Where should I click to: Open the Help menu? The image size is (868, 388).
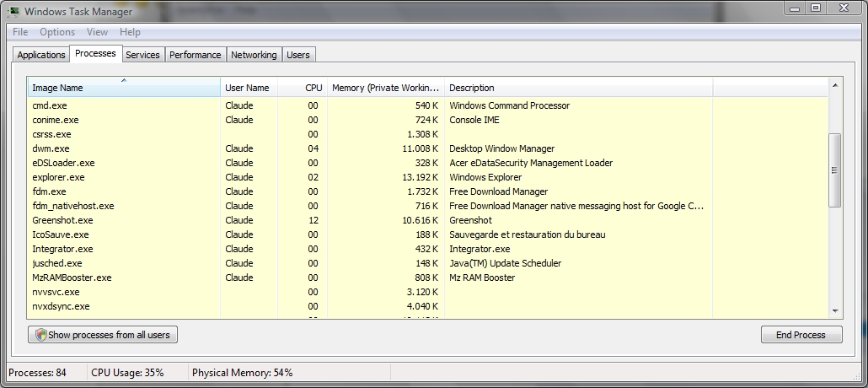(130, 32)
